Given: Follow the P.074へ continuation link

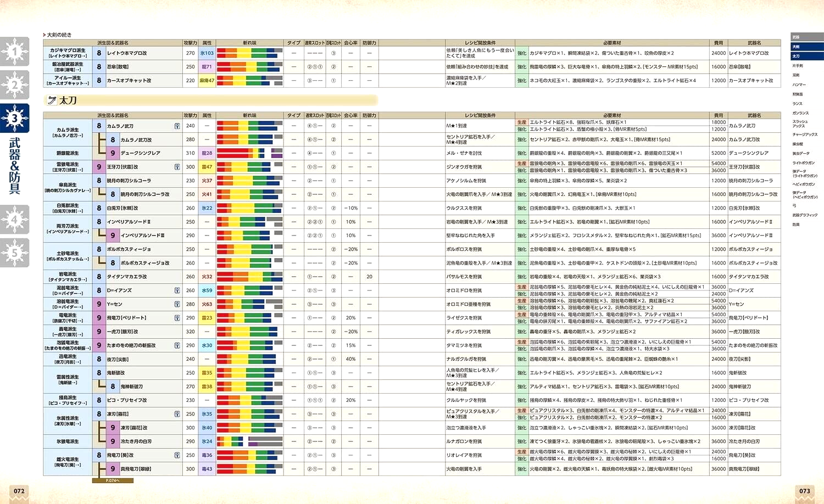Looking at the screenshot, I should 113,480.
